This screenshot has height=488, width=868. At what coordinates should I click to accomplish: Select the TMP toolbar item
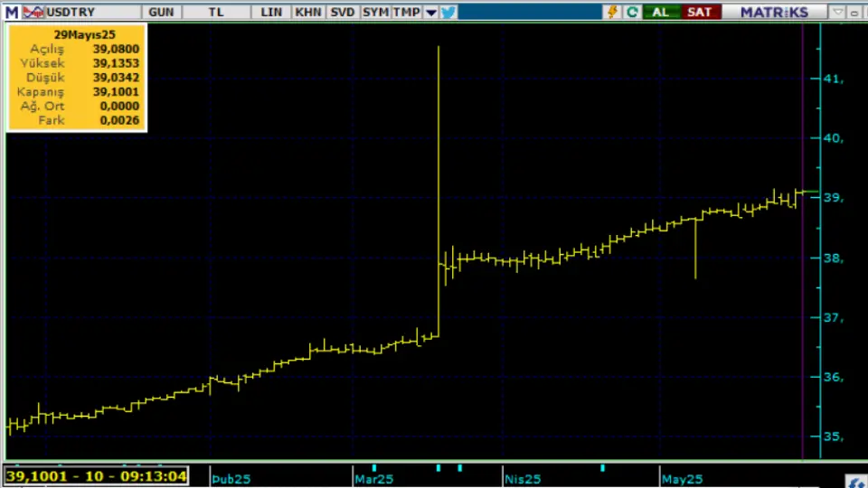(407, 12)
